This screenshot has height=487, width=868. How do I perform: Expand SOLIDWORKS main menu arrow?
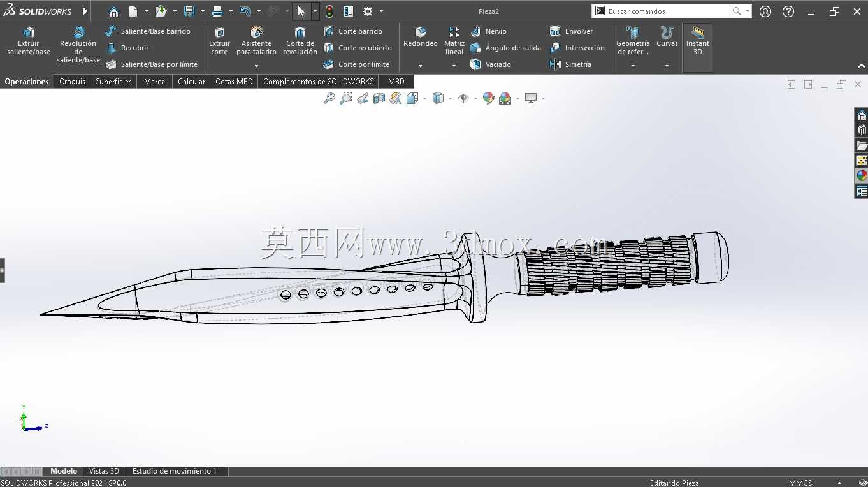pos(85,11)
